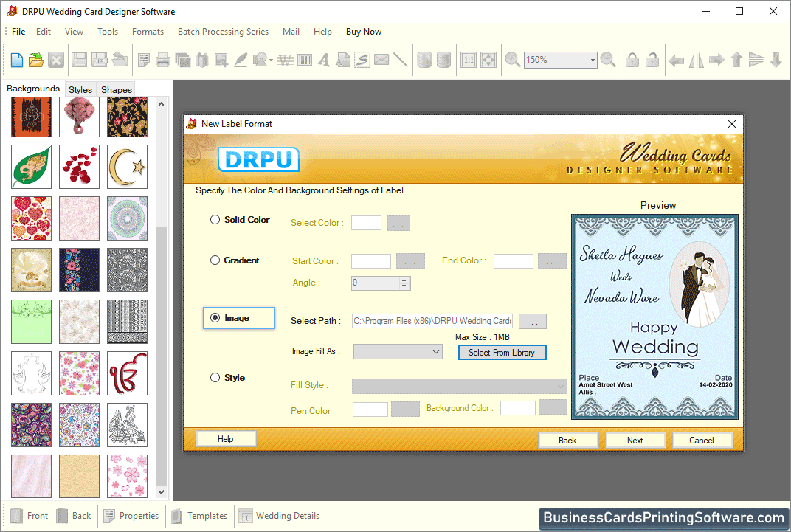
Task: Click the backgrounds panel scroll down arrow
Action: click(161, 492)
